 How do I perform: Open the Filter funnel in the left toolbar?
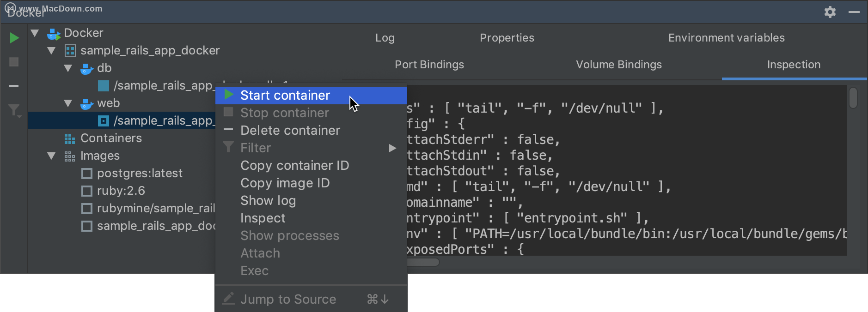15,111
